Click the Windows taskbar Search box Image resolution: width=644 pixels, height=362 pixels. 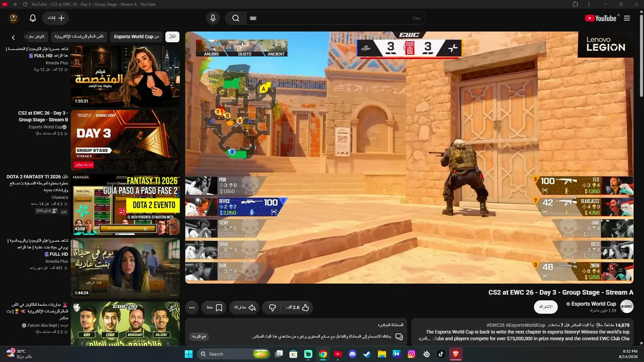tap(234, 354)
